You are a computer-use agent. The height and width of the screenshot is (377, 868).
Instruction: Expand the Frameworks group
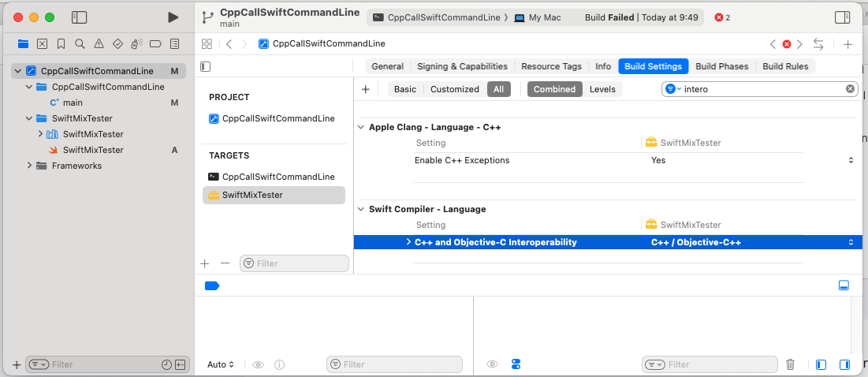tap(30, 166)
